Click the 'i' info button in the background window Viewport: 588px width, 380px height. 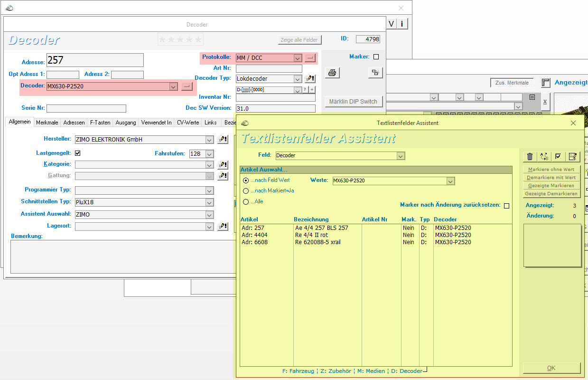point(402,24)
